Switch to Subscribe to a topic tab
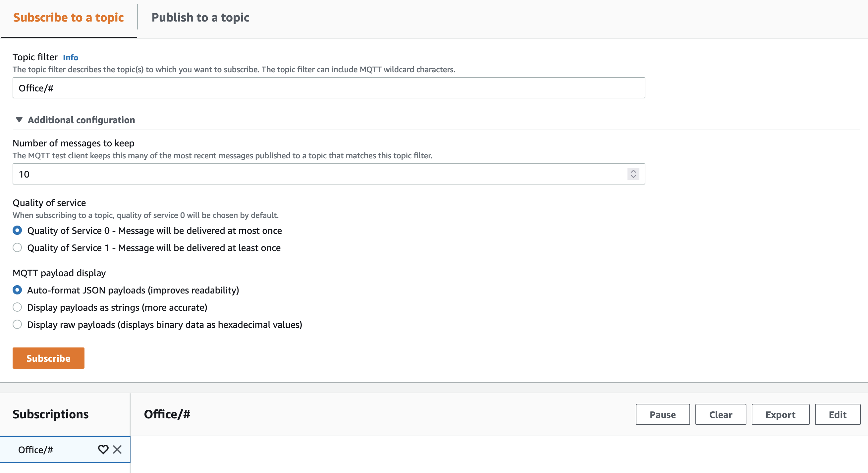 [x=68, y=18]
